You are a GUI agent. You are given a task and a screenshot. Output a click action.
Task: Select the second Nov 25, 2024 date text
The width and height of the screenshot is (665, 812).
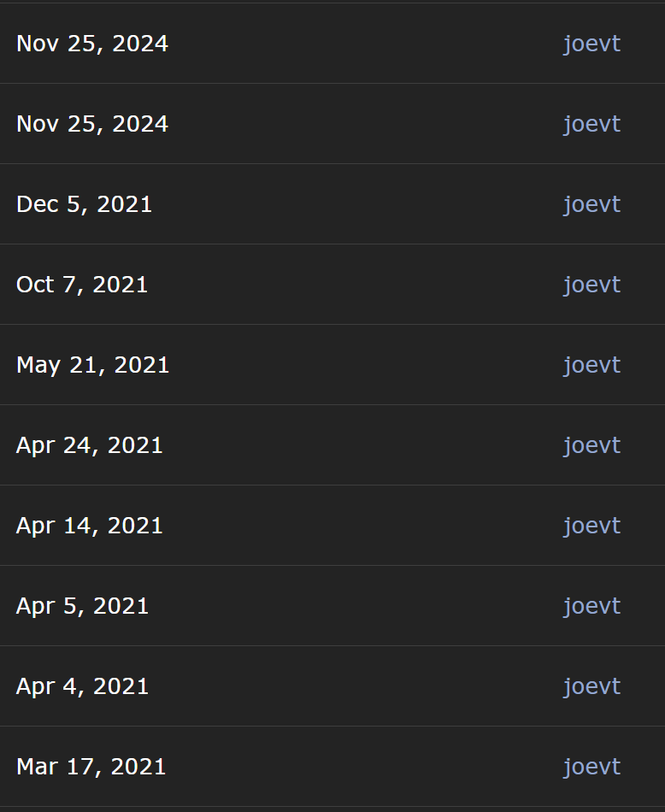(x=92, y=124)
